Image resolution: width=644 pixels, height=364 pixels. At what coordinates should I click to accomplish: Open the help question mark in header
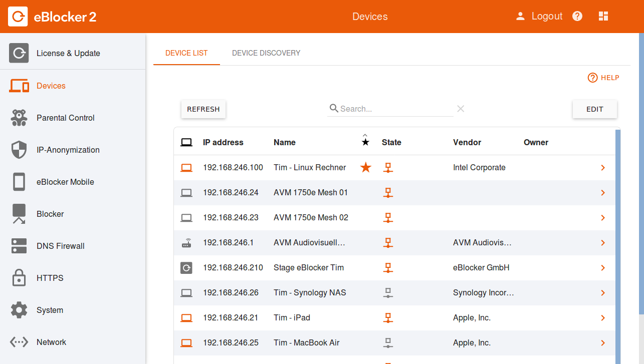pyautogui.click(x=577, y=16)
